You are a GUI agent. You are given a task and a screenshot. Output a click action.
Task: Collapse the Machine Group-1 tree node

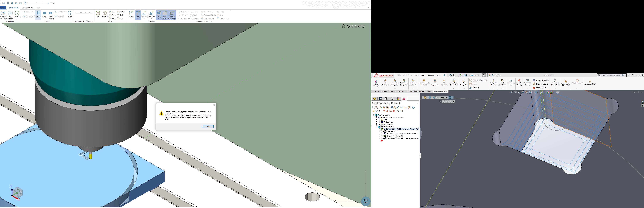(374, 115)
